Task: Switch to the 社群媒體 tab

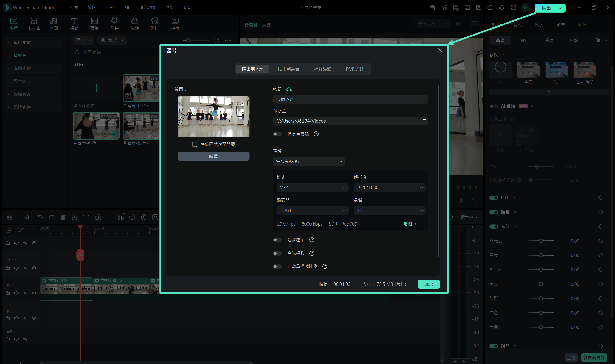Action: (322, 69)
